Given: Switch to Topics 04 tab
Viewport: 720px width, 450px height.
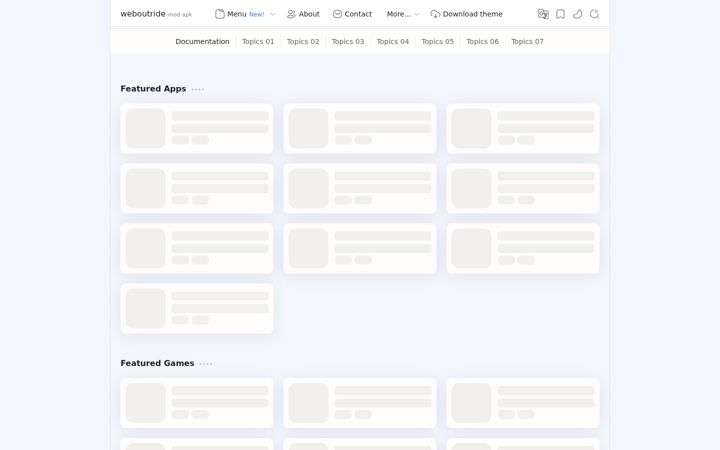Looking at the screenshot, I should pos(393,41).
